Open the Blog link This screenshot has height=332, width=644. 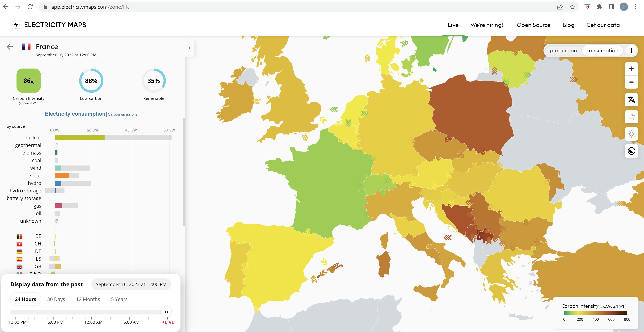tap(568, 25)
